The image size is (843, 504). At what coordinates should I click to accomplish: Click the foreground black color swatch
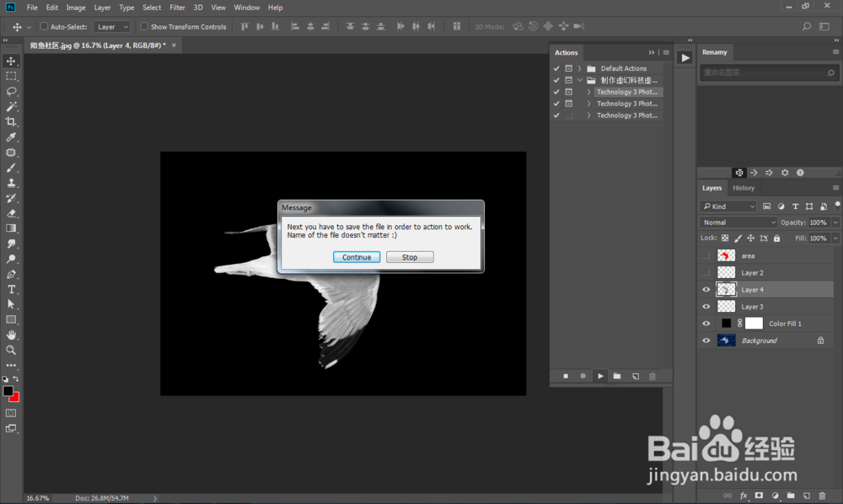(x=8, y=391)
